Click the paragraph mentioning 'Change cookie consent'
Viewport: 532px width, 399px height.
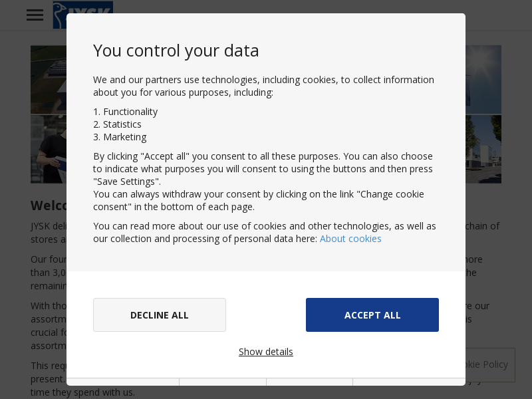[x=259, y=201]
